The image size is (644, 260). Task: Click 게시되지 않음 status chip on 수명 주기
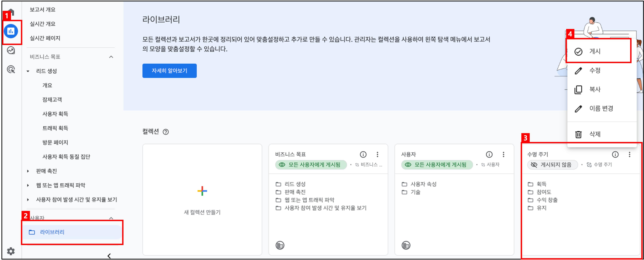(x=552, y=165)
